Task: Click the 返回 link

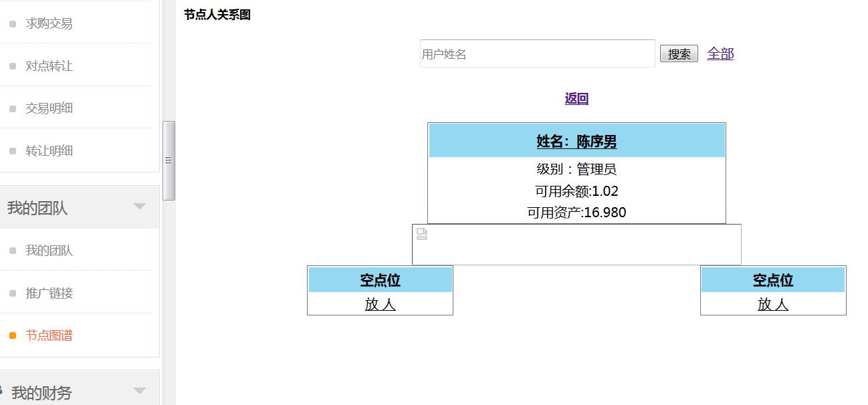Action: [576, 99]
